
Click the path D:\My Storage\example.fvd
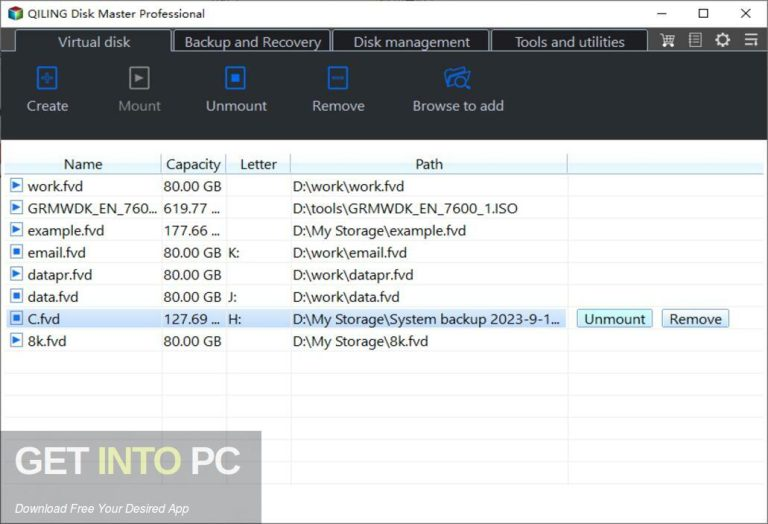[x=379, y=230]
